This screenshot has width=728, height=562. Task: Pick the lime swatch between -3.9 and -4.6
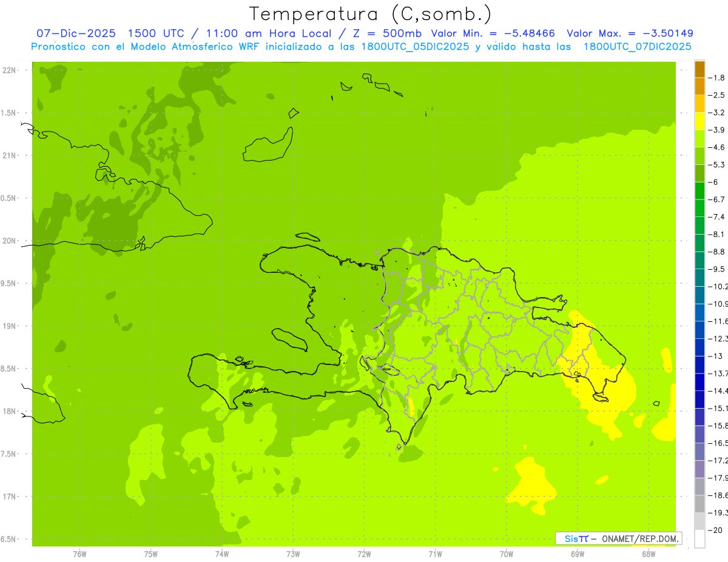699,139
